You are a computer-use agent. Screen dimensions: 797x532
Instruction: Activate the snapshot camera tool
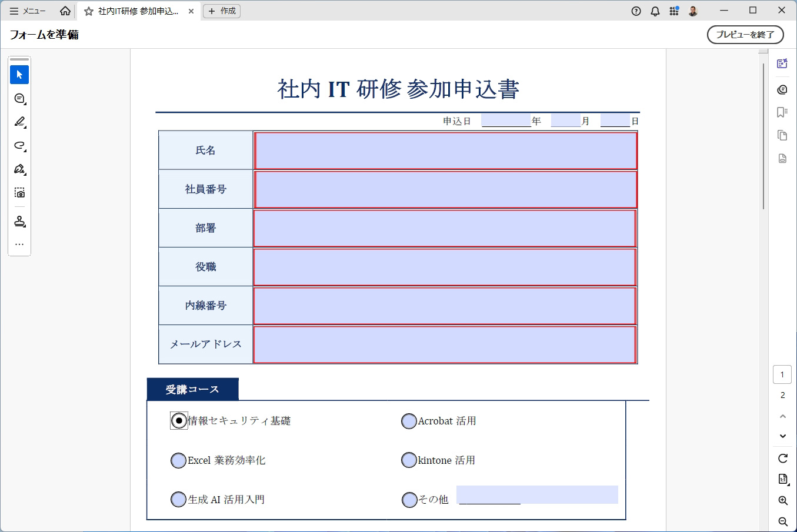click(19, 193)
